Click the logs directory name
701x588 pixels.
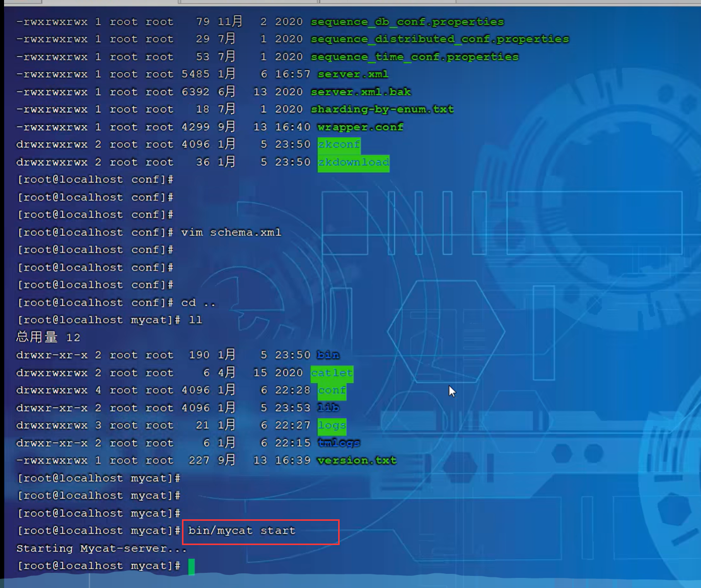pyautogui.click(x=332, y=425)
